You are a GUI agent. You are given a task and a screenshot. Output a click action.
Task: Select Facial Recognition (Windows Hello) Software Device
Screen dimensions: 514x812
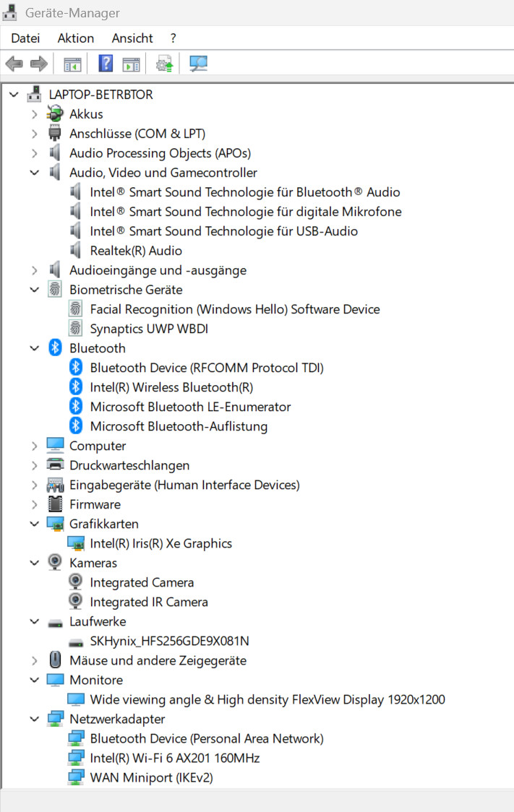235,309
